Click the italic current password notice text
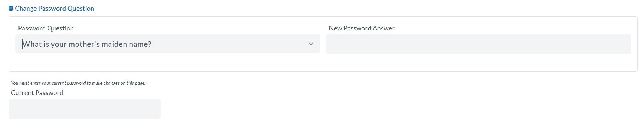644x135 pixels. (x=78, y=83)
